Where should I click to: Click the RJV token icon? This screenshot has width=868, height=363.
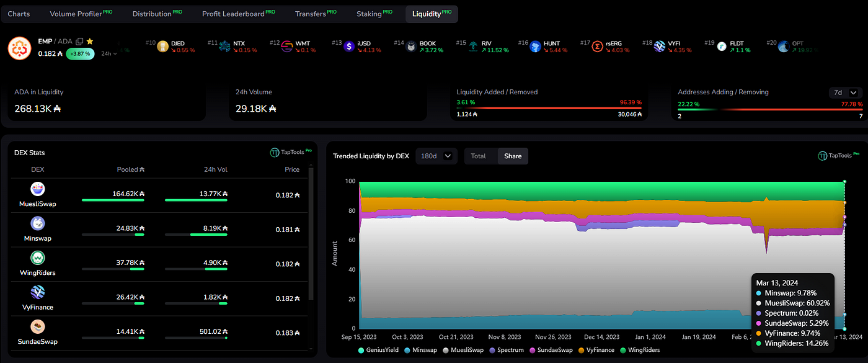tap(473, 47)
